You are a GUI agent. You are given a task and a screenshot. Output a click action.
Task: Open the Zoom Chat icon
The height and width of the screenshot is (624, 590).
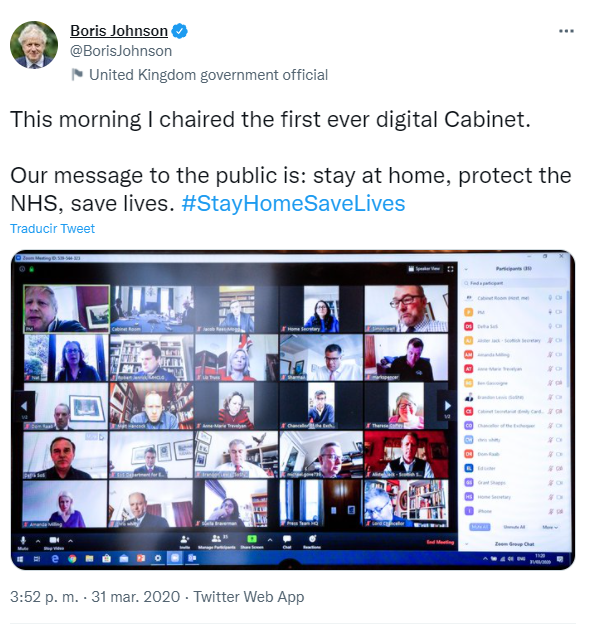click(286, 539)
